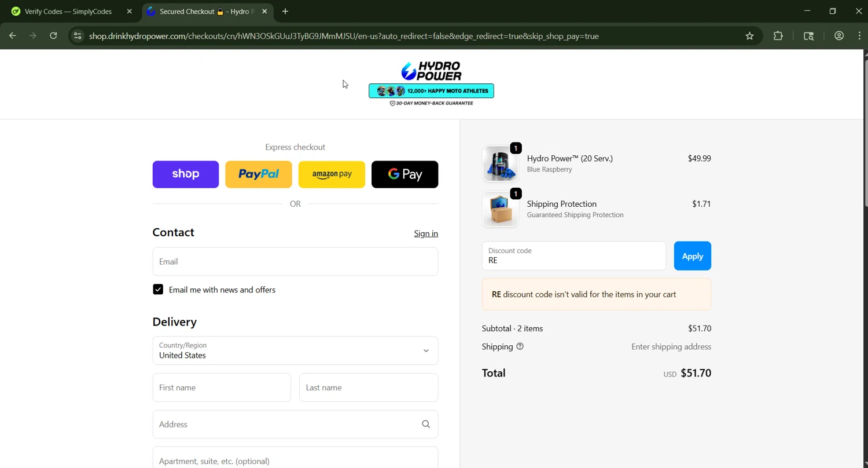The width and height of the screenshot is (868, 468).
Task: Click the Blue Raspberry flavor text
Action: click(x=549, y=170)
